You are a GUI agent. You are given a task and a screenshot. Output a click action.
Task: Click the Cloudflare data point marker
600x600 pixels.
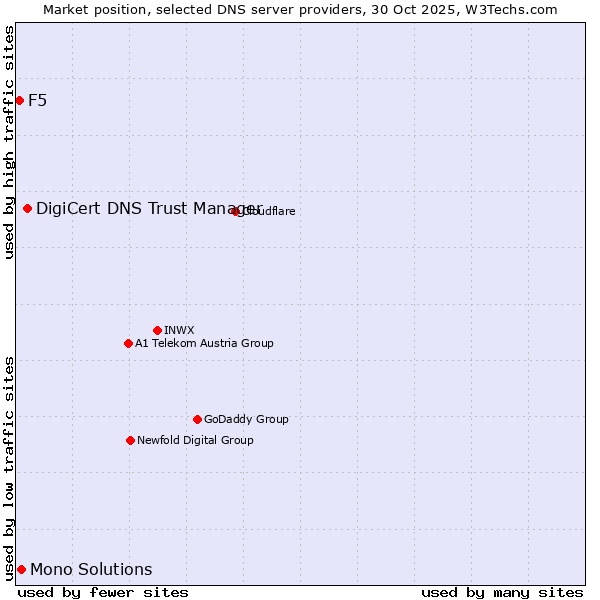pos(236,211)
